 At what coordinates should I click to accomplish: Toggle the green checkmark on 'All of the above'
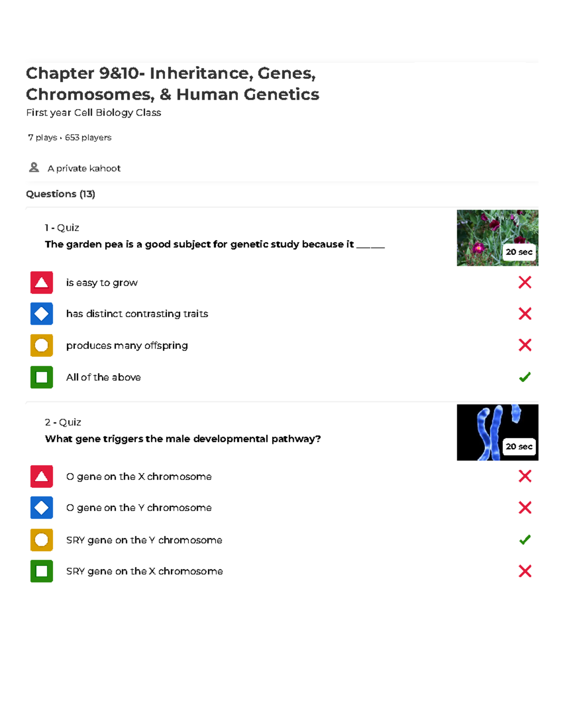pos(525,376)
